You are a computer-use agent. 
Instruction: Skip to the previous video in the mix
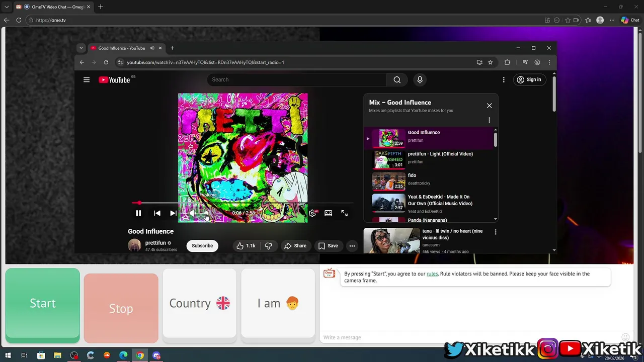157,213
